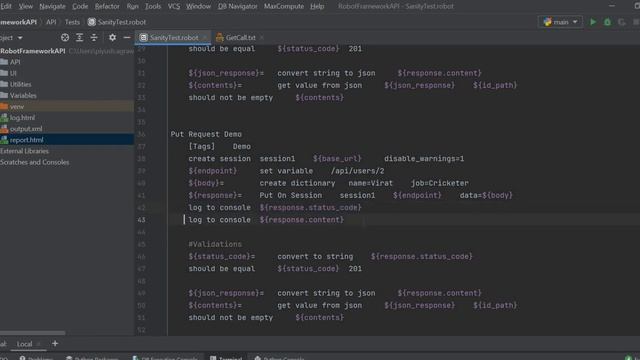Viewport: 640px width, 360px height.
Task: Click the API folder icon
Action: [x=4, y=62]
